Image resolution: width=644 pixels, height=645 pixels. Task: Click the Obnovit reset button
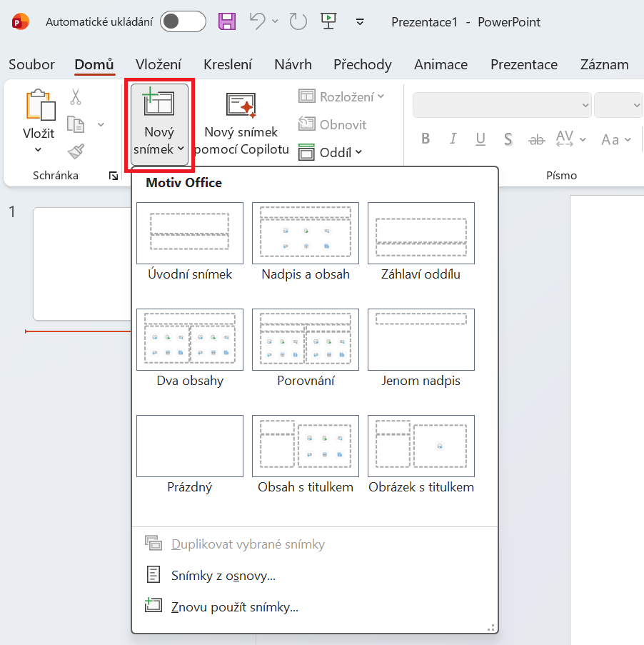coord(332,124)
